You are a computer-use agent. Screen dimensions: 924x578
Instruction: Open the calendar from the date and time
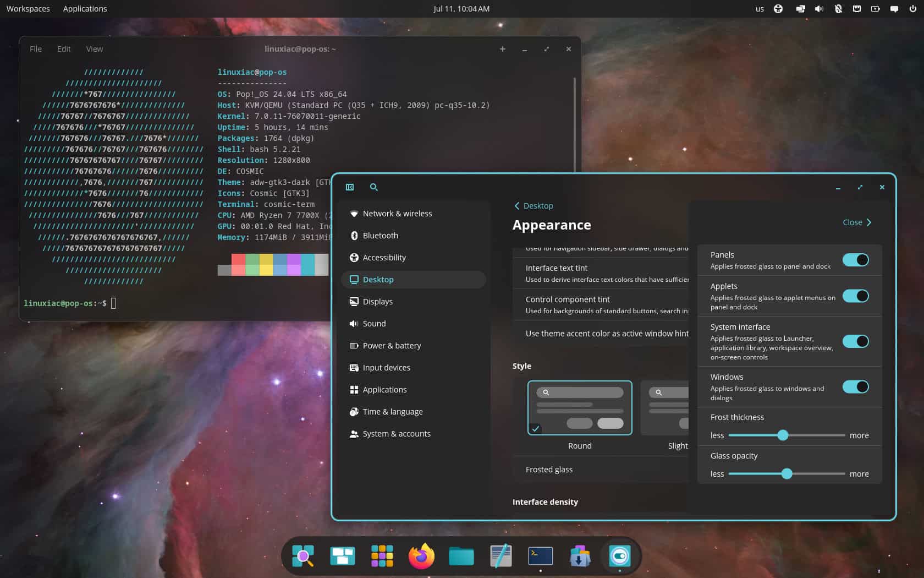point(461,9)
